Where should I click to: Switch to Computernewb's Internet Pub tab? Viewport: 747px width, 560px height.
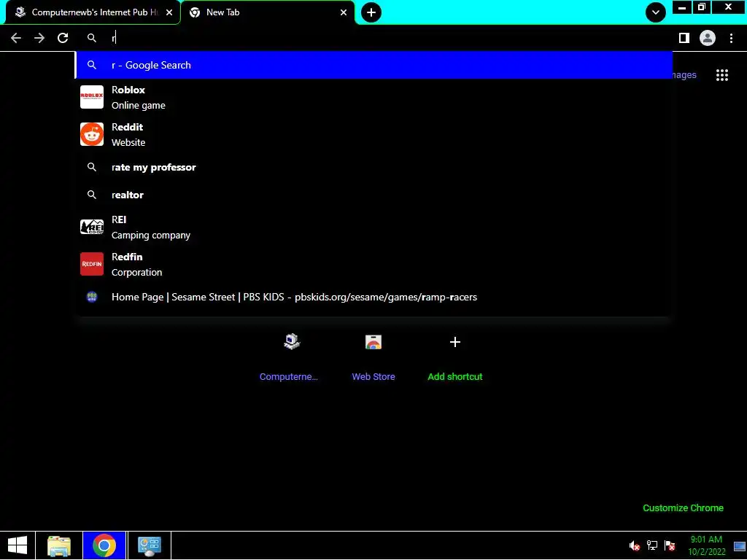tap(93, 12)
